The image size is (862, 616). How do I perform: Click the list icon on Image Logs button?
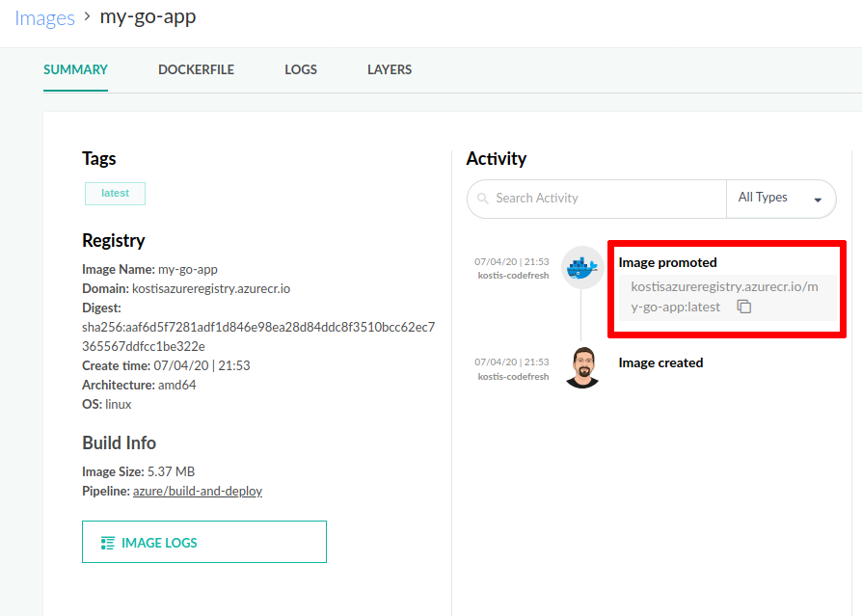(108, 543)
